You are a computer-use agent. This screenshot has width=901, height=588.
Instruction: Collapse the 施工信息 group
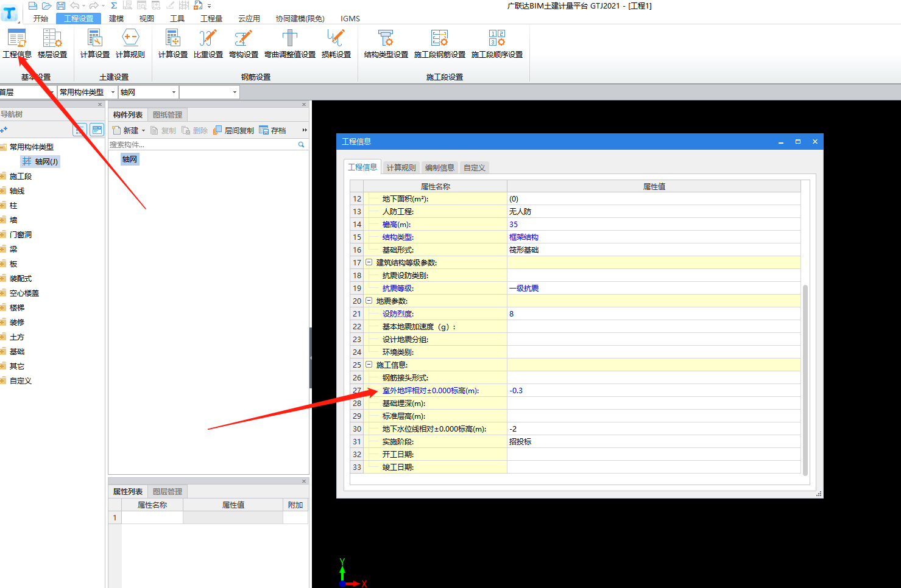(x=369, y=365)
